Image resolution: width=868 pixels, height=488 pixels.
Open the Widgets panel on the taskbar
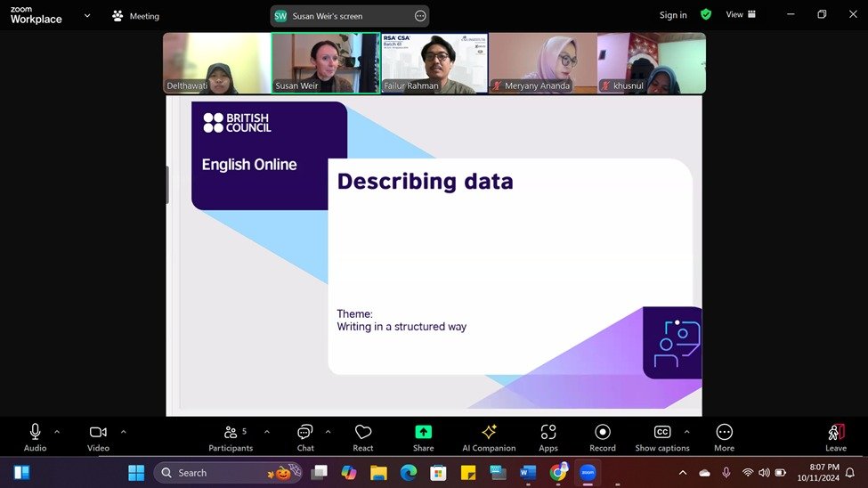21,473
